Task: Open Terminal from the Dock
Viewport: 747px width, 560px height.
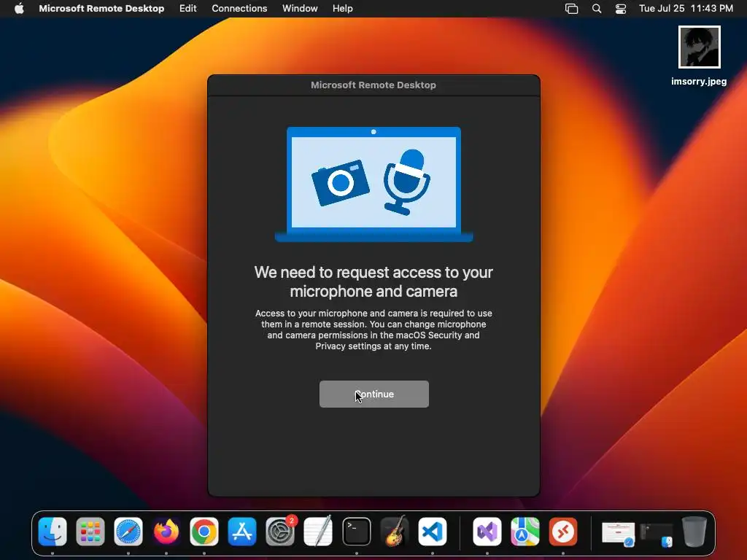Action: pos(356,531)
